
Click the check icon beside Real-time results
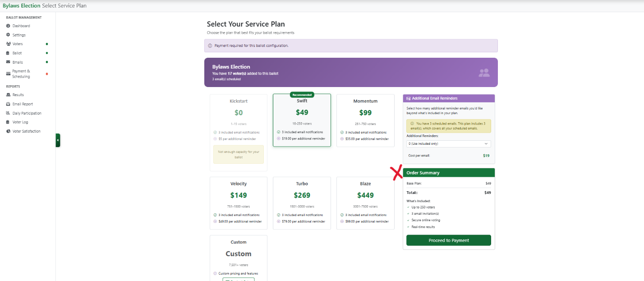coord(408,227)
